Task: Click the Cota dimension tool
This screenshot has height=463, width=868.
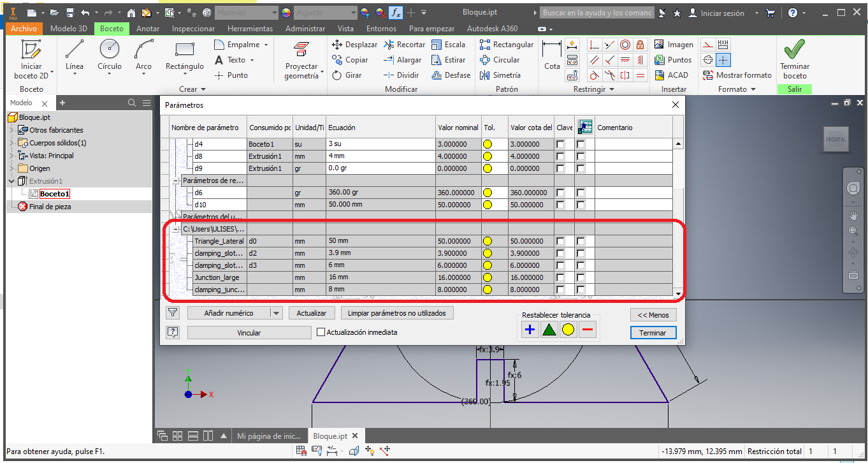Action: coord(552,55)
